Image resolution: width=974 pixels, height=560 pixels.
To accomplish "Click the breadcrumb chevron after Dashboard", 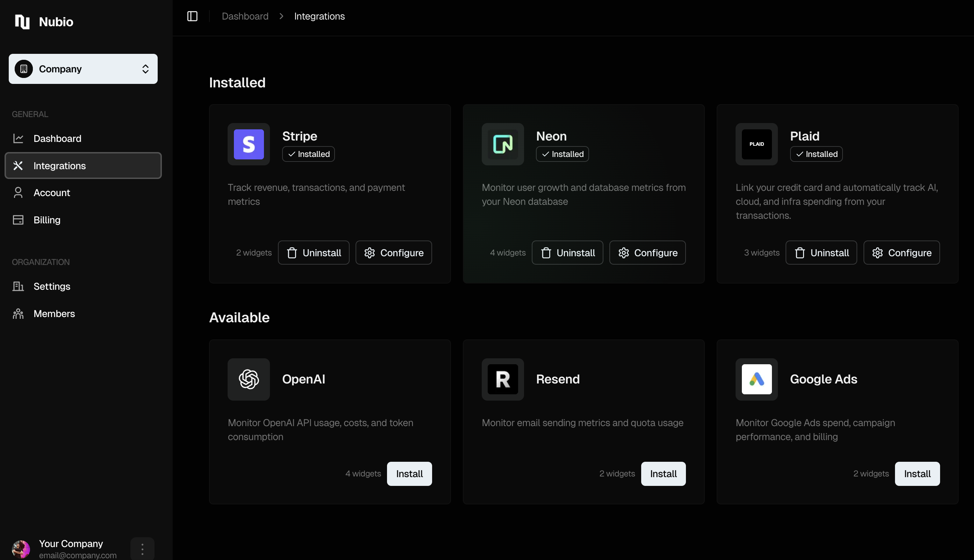I will click(x=281, y=16).
